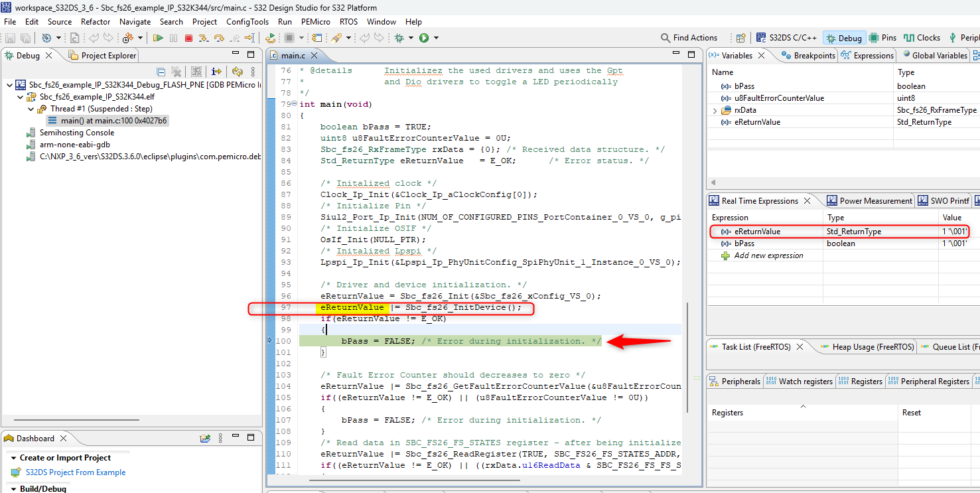Switch to the Breakpoints tab
This screenshot has height=493, width=980.
[x=813, y=55]
